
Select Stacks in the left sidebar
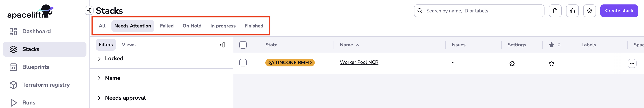pos(31,49)
